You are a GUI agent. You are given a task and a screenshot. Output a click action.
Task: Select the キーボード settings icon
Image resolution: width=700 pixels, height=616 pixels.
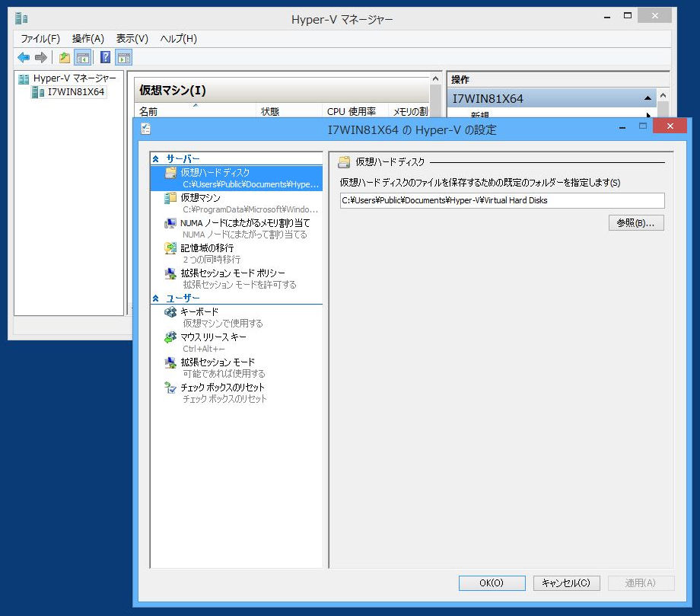point(170,312)
